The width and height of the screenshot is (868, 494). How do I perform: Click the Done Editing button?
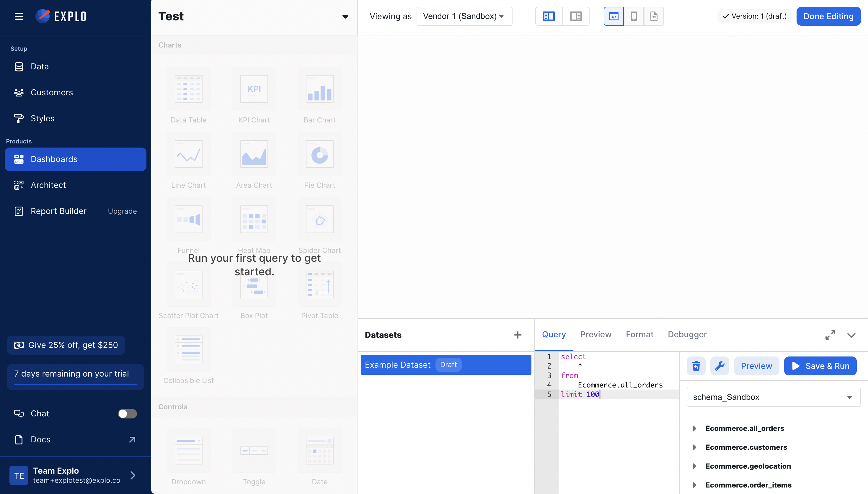(x=828, y=16)
